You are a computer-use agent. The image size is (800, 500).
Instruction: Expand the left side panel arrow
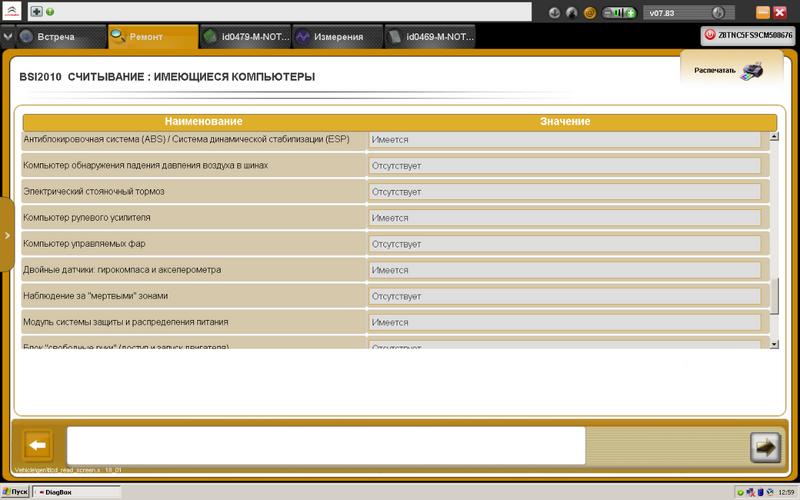tap(6, 236)
